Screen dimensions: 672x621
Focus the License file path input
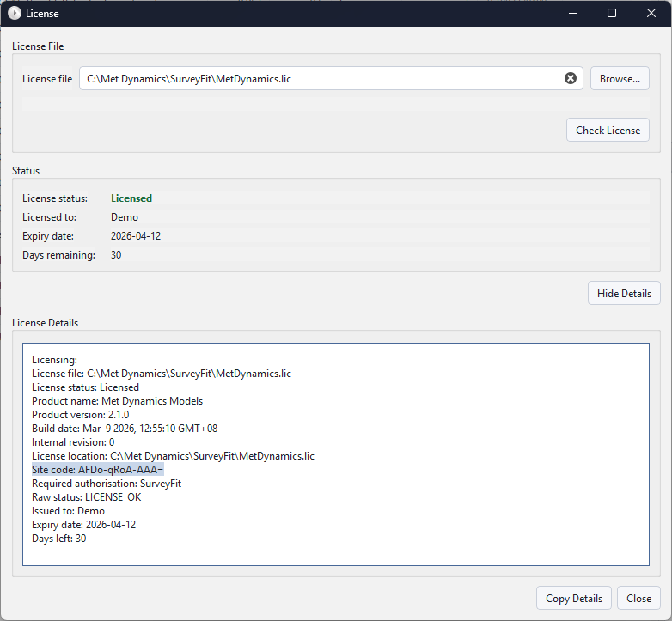click(318, 79)
